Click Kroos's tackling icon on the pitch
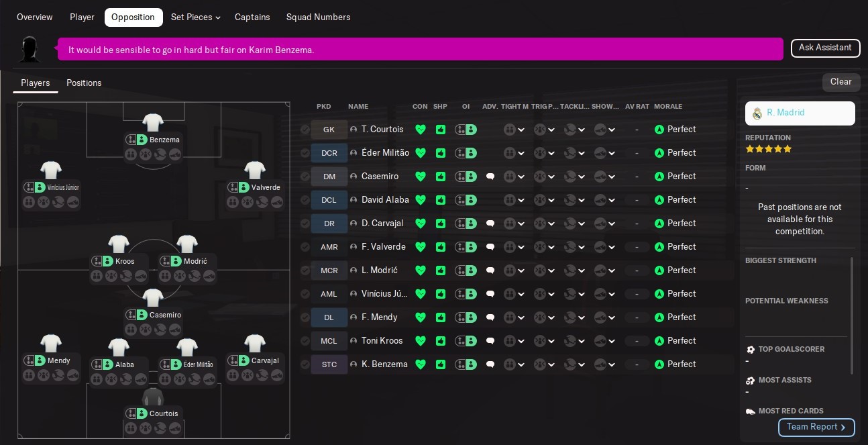This screenshot has height=445, width=868. tap(125, 276)
